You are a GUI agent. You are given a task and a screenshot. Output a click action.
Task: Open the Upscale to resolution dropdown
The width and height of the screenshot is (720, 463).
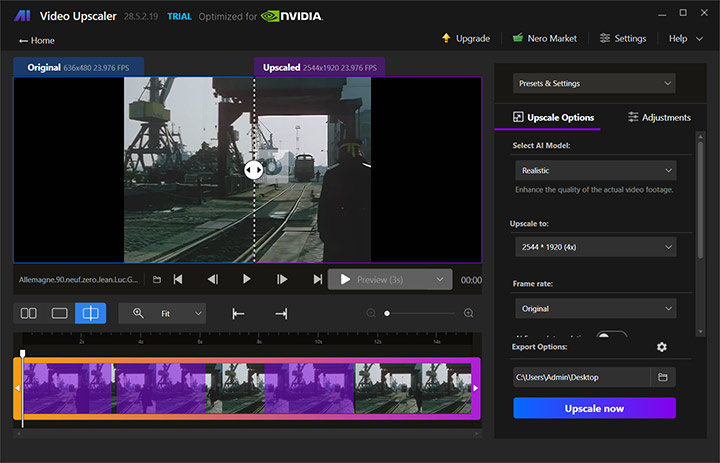[x=596, y=247]
